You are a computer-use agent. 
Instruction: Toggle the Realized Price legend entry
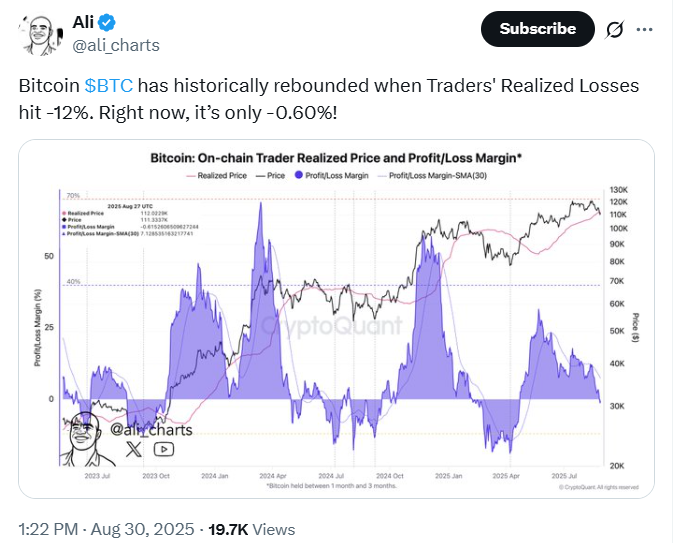coord(216,176)
